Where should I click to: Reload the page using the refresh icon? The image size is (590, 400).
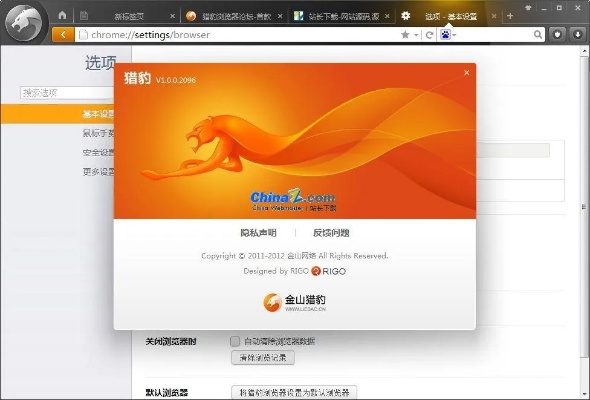click(429, 35)
